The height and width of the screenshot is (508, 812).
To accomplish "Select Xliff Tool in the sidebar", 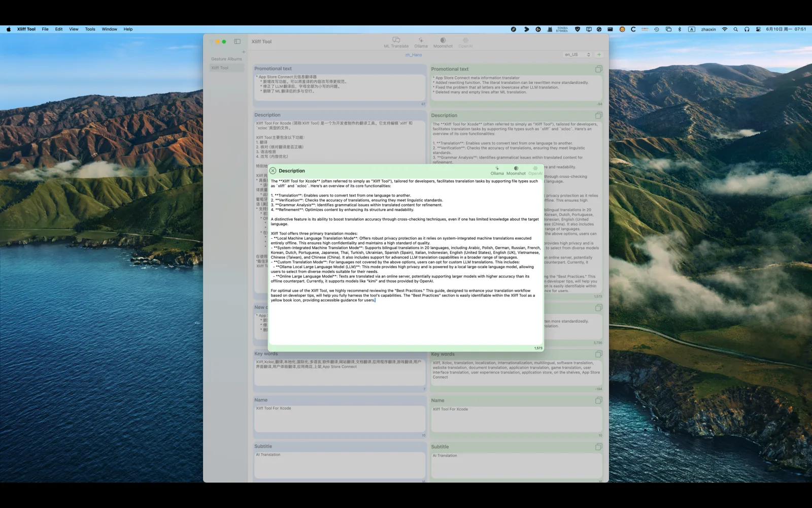I will 226,68.
